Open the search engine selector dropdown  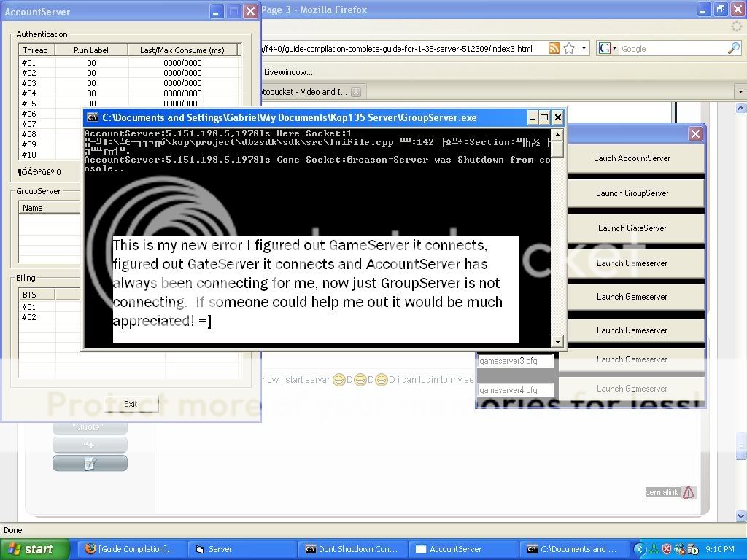pos(614,49)
